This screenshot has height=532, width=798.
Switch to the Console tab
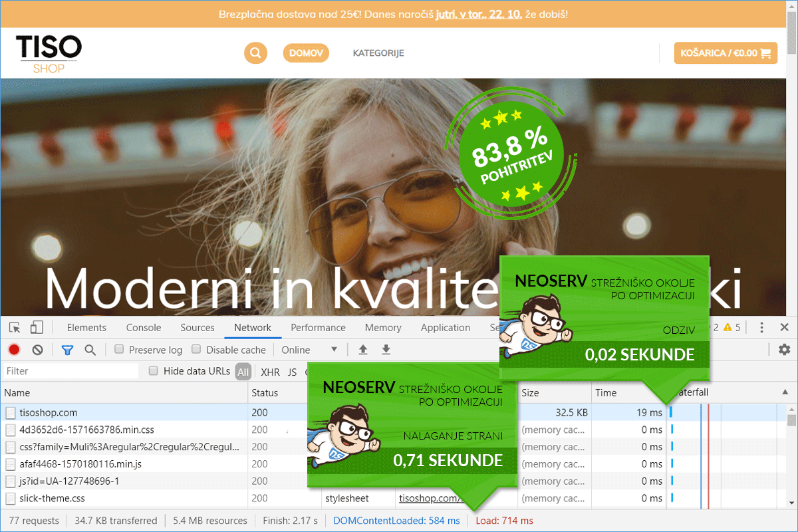[x=144, y=327]
